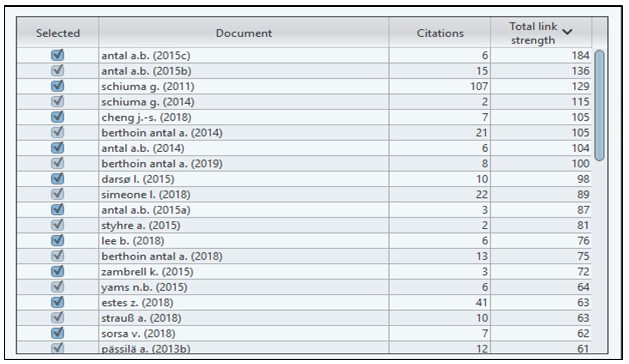The height and width of the screenshot is (364, 629).
Task: Click the sort arrow on Total link strength
Action: 567,32
